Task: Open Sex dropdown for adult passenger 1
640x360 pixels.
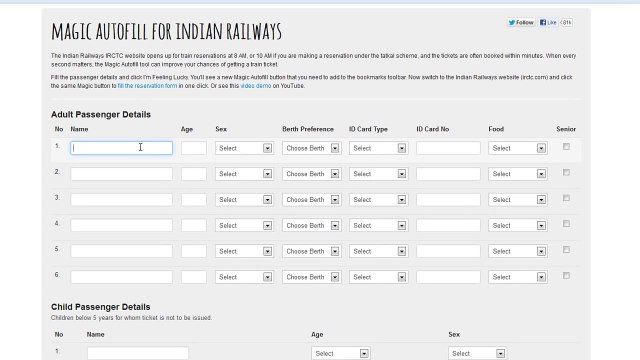Action: (x=244, y=148)
